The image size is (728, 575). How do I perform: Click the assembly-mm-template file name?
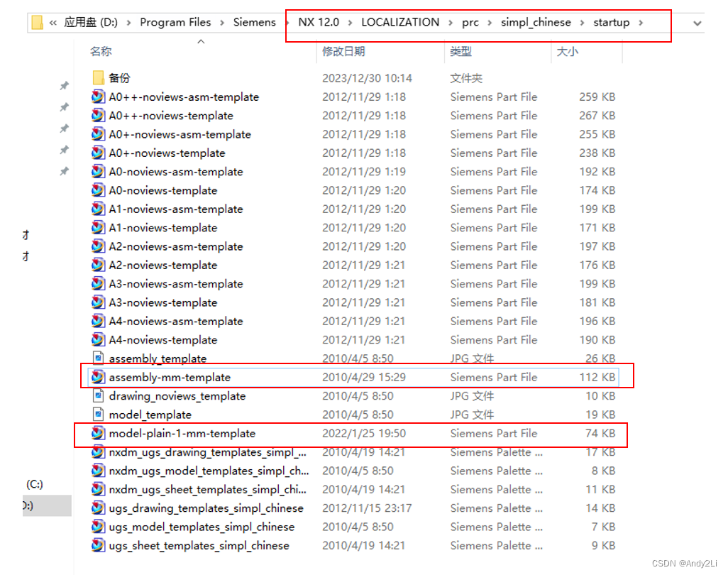tap(170, 377)
